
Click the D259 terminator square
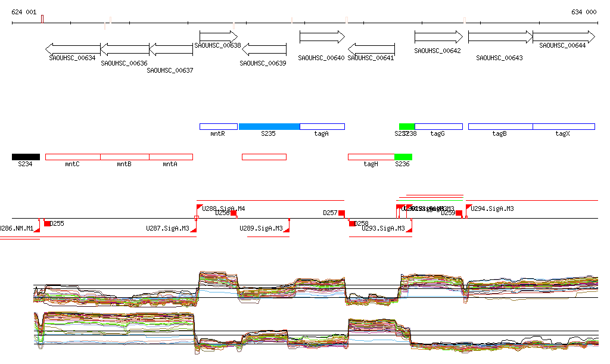coord(459,213)
